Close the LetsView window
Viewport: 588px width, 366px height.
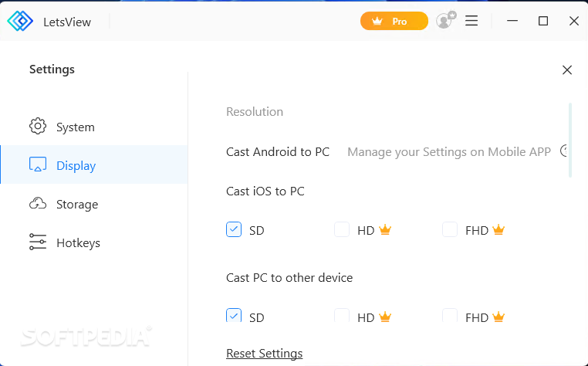(574, 21)
